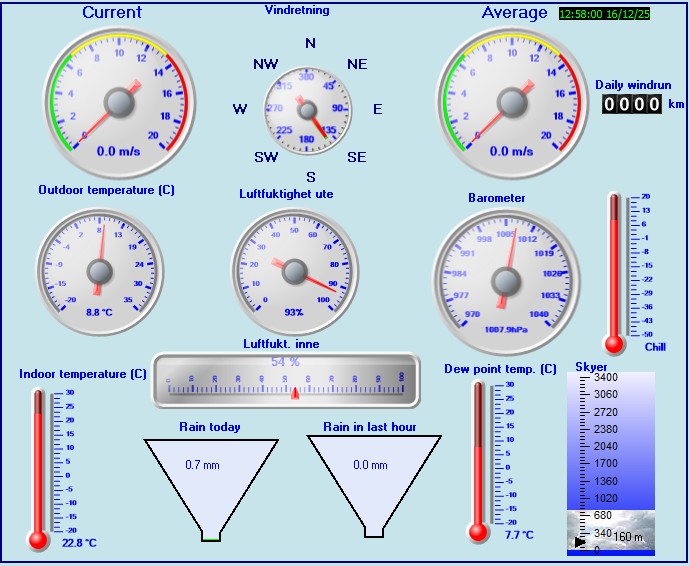The image size is (690, 566).
Task: Click the 8.8 °C outdoor temperature reading
Action: coord(99,312)
